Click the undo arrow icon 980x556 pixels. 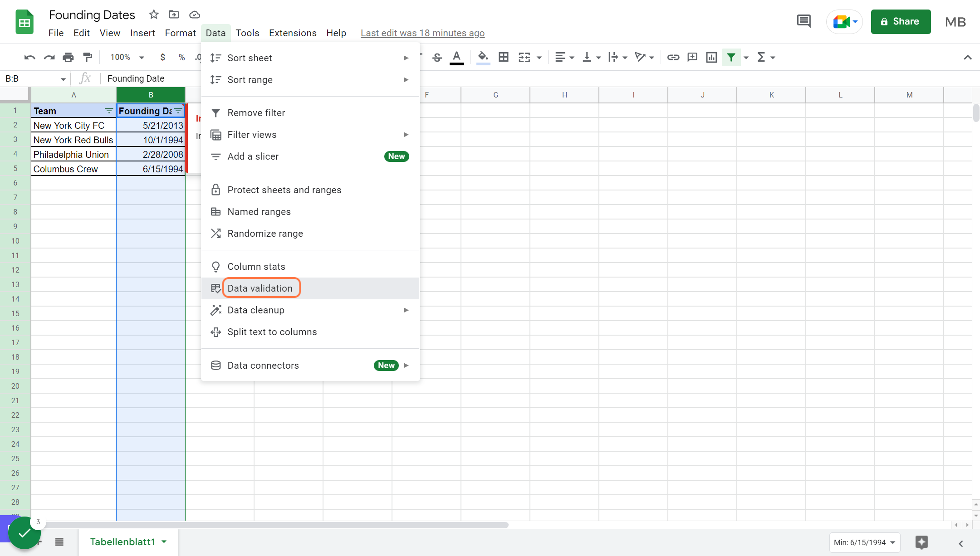(29, 57)
